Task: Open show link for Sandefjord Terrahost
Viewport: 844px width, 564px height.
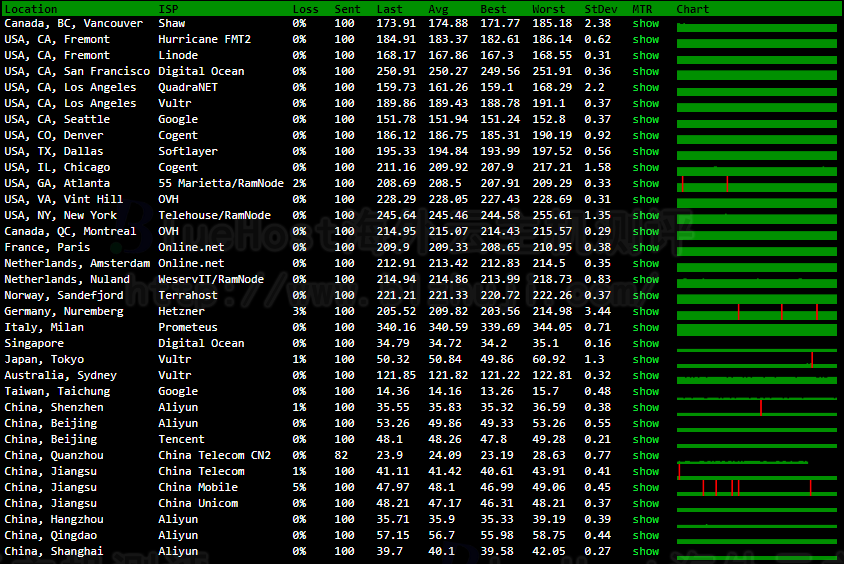Action: coord(645,295)
